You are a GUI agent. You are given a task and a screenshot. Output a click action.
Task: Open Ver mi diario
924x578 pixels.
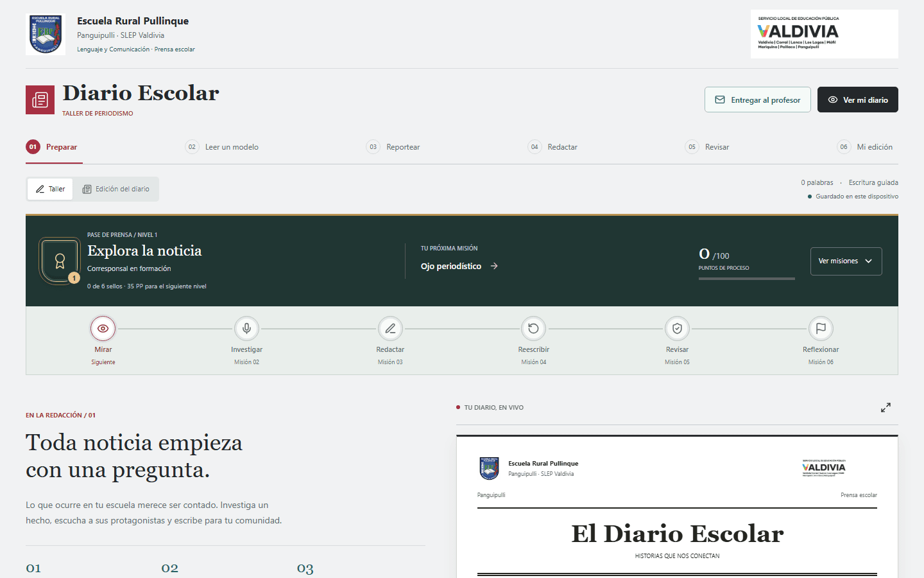pyautogui.click(x=858, y=100)
